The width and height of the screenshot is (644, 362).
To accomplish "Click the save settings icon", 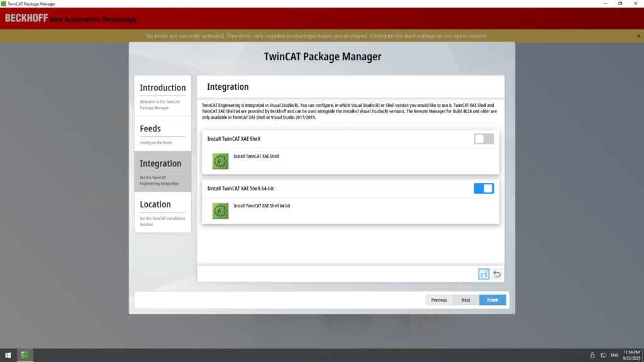I will [484, 274].
